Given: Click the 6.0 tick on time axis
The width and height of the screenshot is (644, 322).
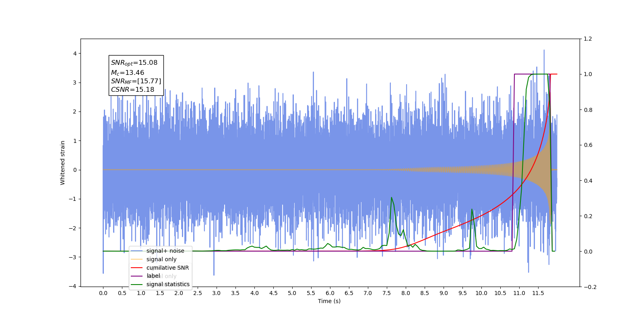Looking at the screenshot, I should (x=330, y=293).
